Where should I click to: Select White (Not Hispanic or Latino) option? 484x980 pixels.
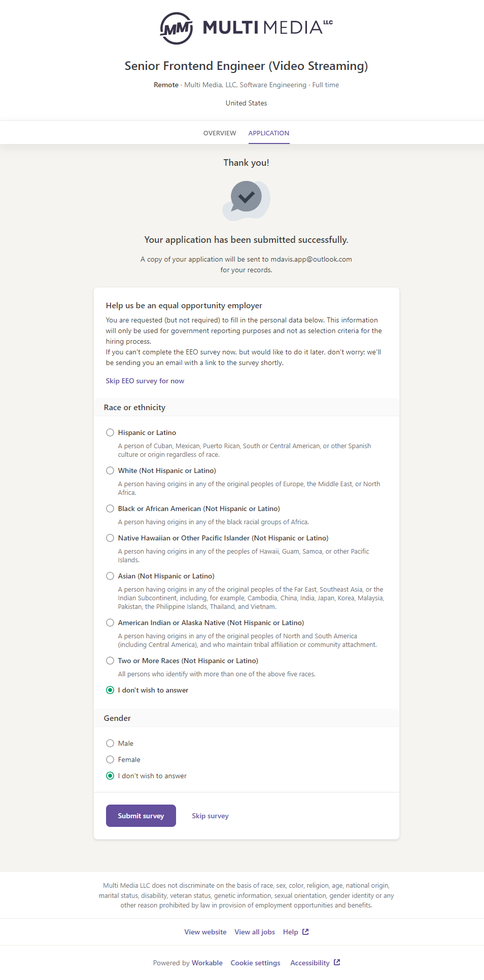tap(110, 470)
